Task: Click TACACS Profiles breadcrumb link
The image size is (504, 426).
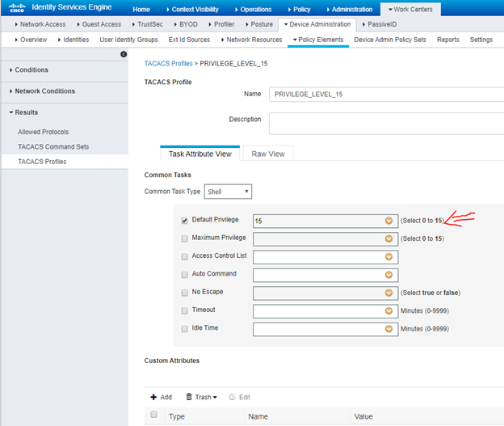Action: coord(168,63)
